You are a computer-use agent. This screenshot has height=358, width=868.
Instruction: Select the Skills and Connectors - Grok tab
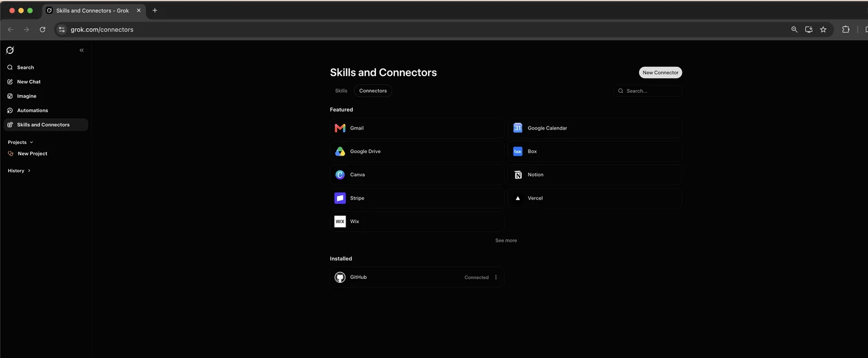click(x=93, y=10)
